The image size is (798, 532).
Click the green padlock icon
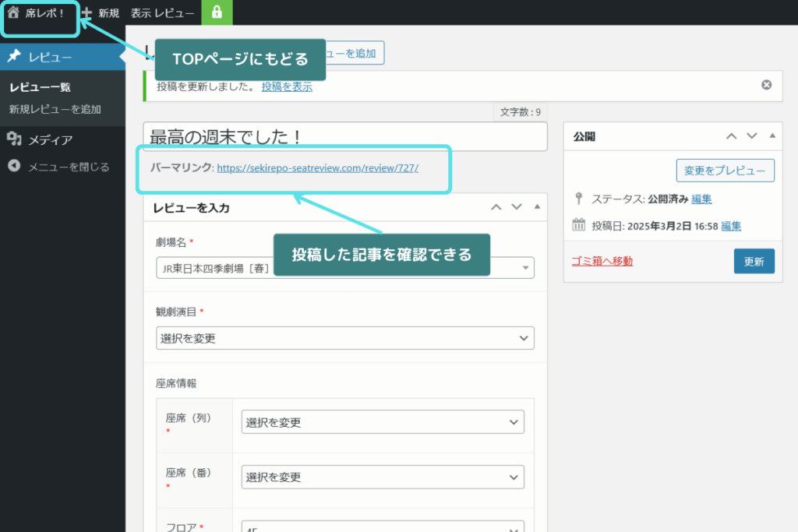click(x=217, y=12)
